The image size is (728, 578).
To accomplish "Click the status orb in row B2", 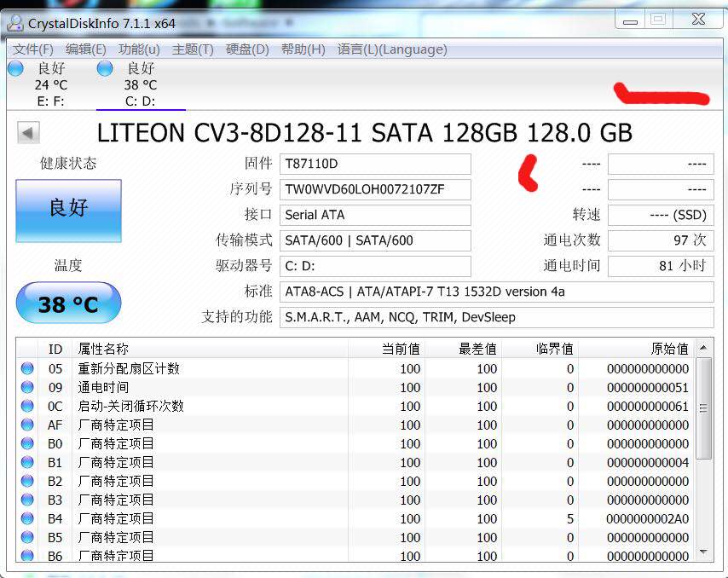I will [27, 481].
